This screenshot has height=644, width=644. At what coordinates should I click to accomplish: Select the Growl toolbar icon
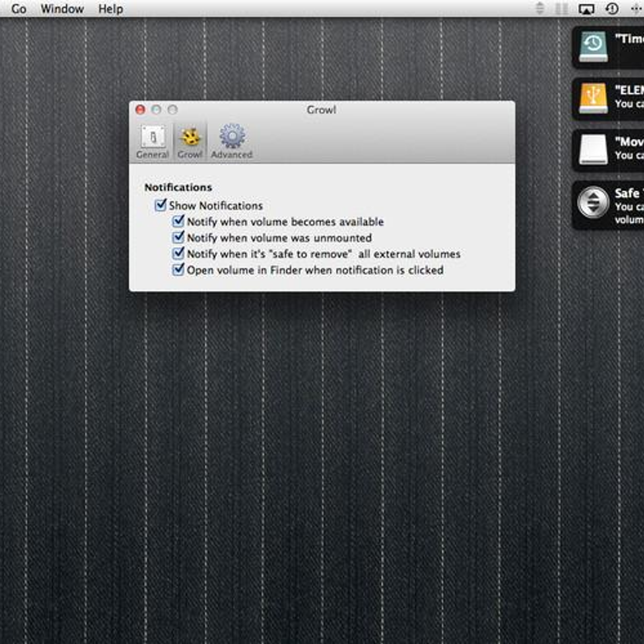point(190,142)
